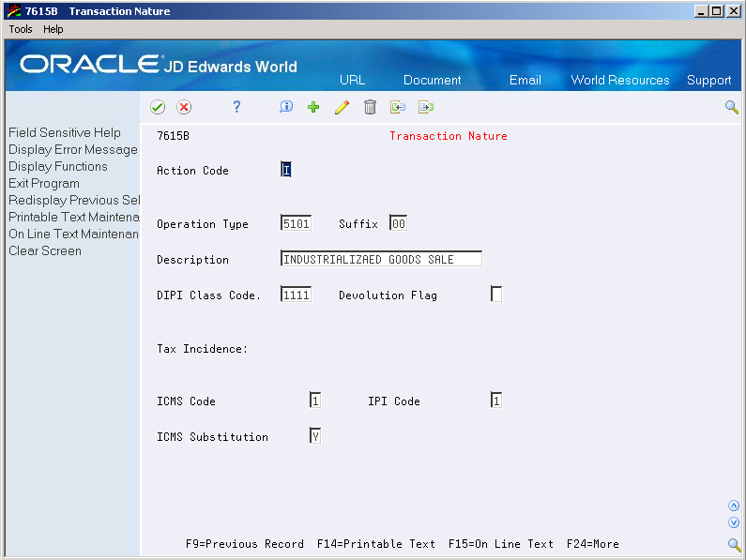Screen dimensions: 746x560
Task: Click the Suffix field
Action: pos(398,223)
